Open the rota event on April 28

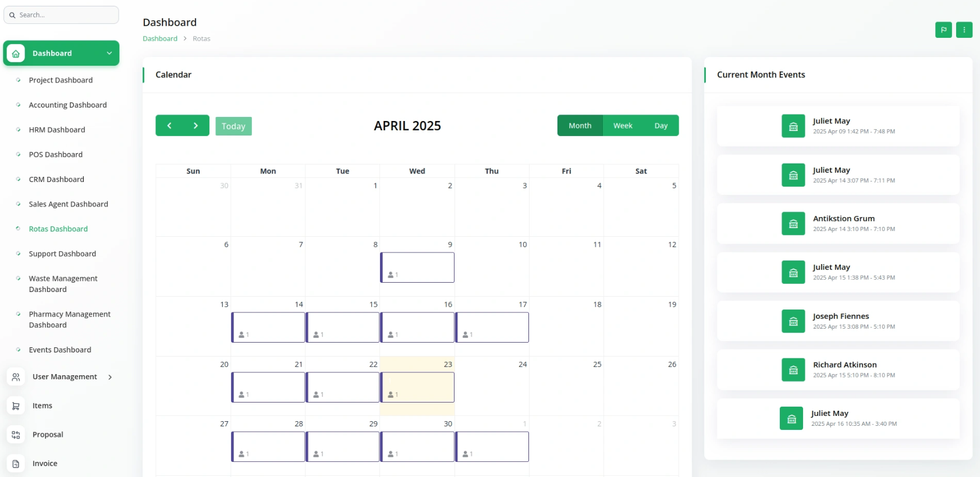point(268,447)
